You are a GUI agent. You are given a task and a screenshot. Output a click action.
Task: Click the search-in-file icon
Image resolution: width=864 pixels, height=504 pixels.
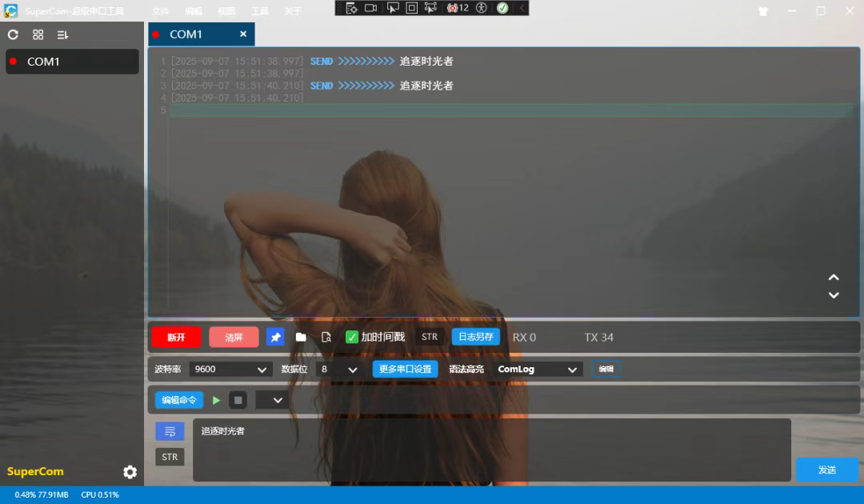click(326, 337)
